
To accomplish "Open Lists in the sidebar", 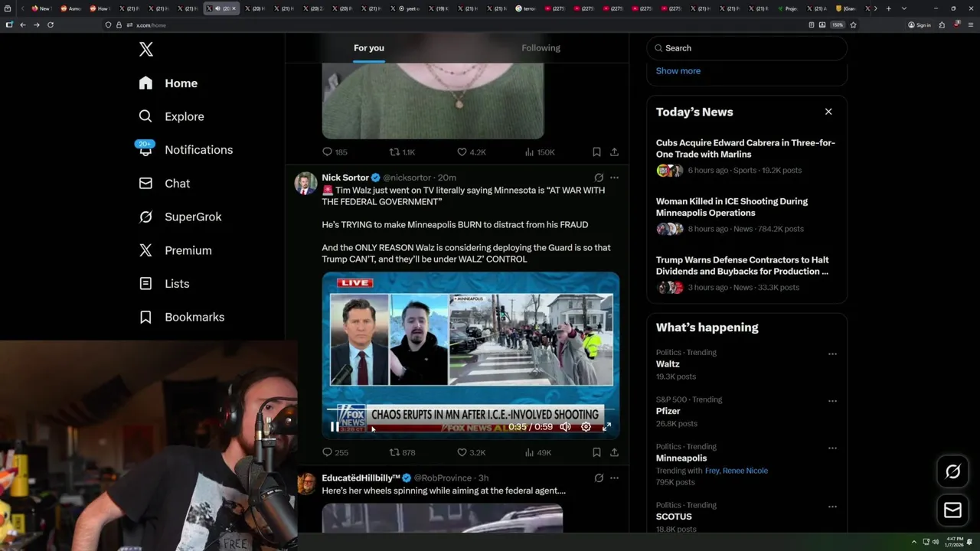I will (x=164, y=284).
